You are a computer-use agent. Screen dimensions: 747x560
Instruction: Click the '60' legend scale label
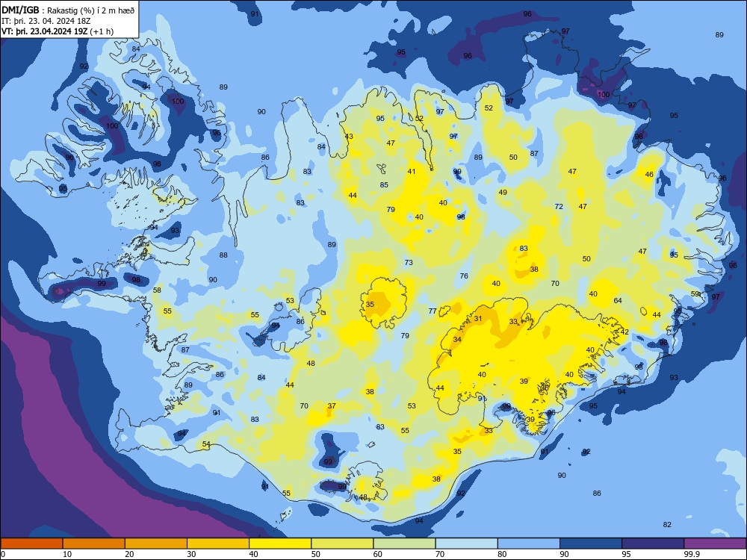tap(378, 554)
